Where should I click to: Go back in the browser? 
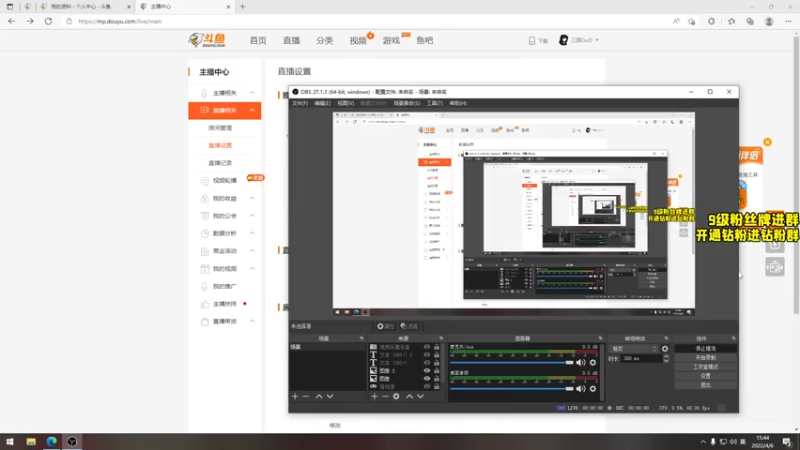(12, 21)
